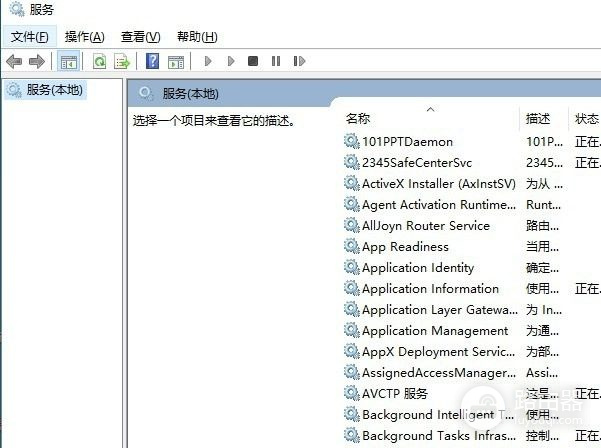Click gear icon of ActiveX Installer row

351,183
